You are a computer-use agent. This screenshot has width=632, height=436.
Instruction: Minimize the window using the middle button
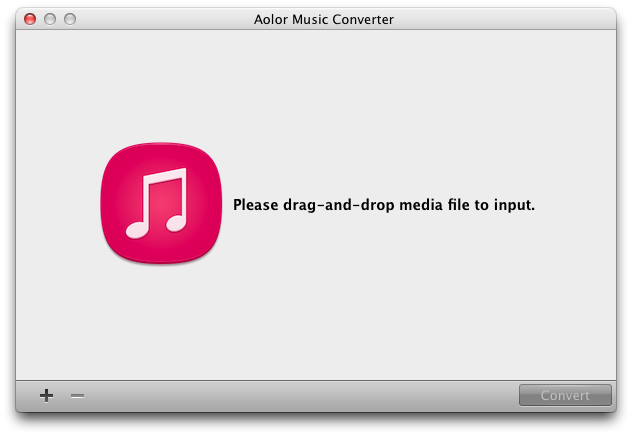50,19
